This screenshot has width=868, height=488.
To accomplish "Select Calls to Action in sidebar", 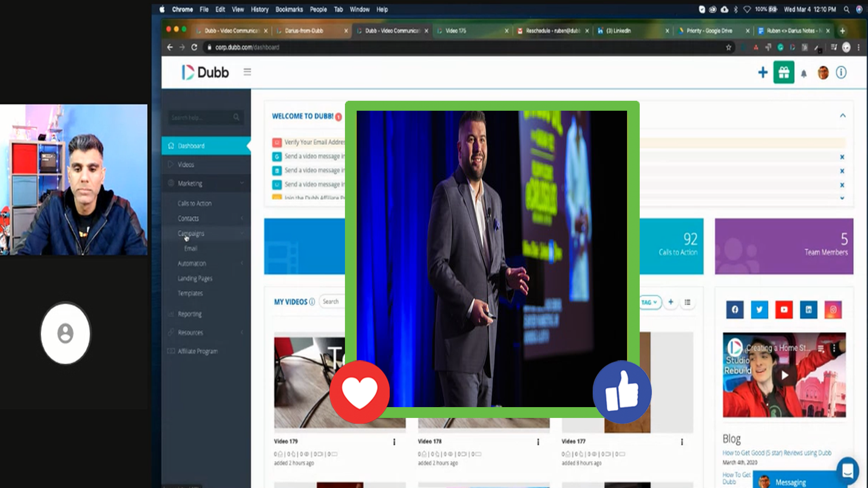I will (x=194, y=203).
